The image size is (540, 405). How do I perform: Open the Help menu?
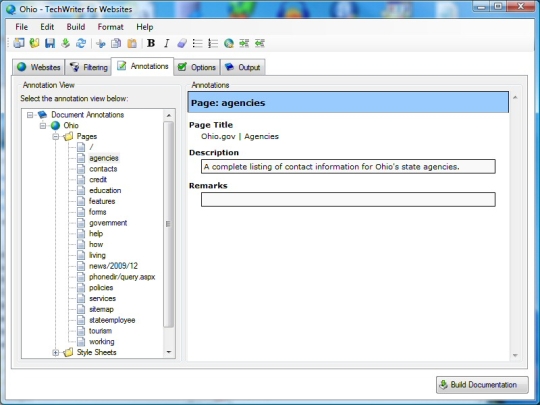click(x=145, y=27)
